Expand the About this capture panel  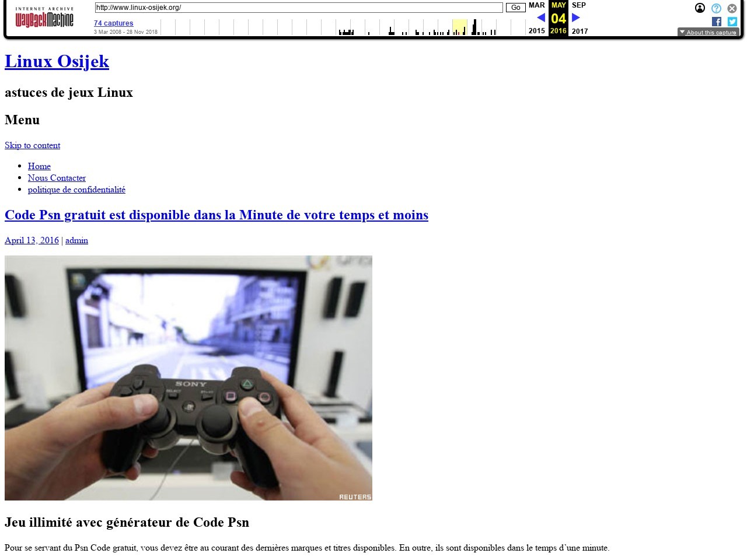tap(708, 32)
